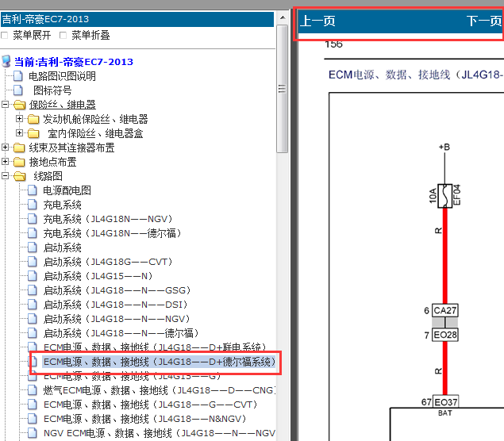Click folder icon of 发动机舱保险丝、继电器
This screenshot has width=504, height=441.
click(33, 119)
